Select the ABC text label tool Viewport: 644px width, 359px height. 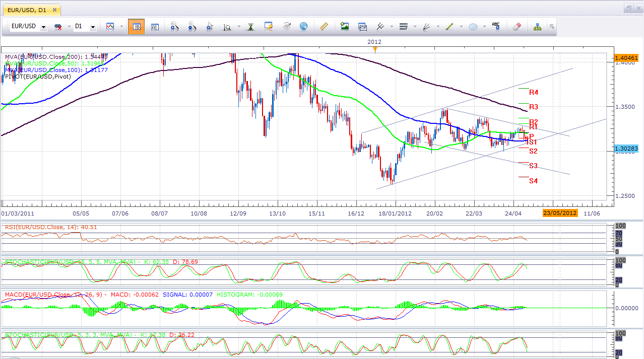496,27
